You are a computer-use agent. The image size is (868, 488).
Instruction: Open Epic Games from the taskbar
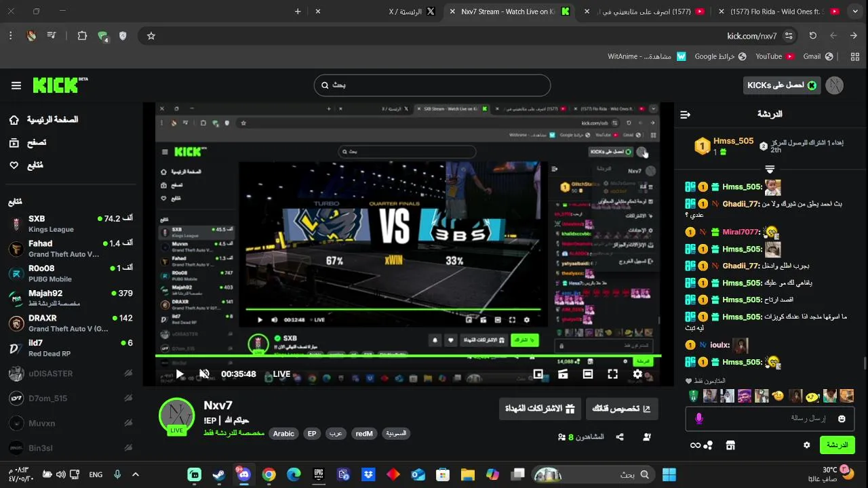pyautogui.click(x=319, y=474)
